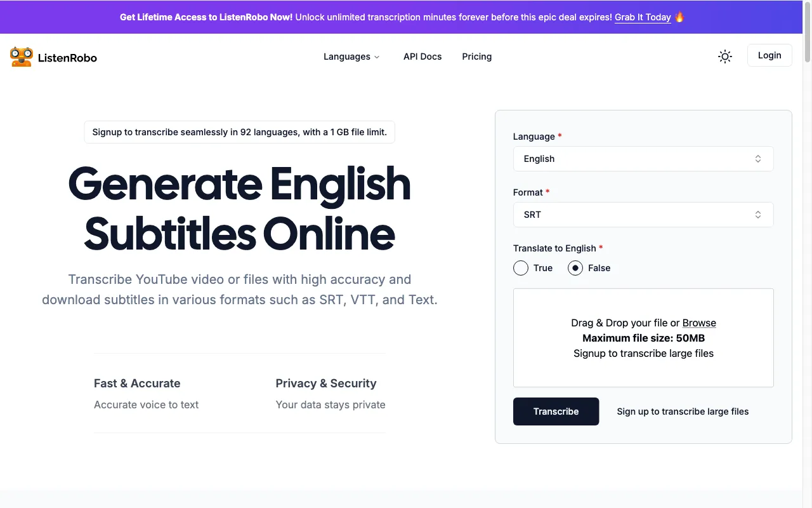Screen dimensions: 812x508
Task: Click the Fast & Accurate heading
Action: [137, 384]
